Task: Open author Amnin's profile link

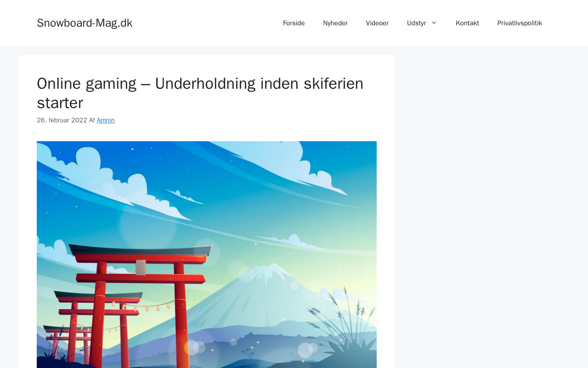Action: point(106,120)
